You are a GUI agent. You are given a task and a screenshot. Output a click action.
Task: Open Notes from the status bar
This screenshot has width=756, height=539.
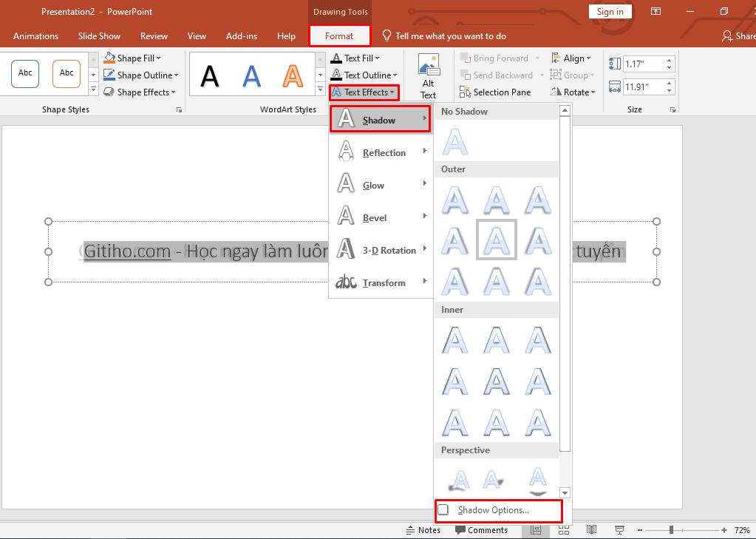pos(423,530)
